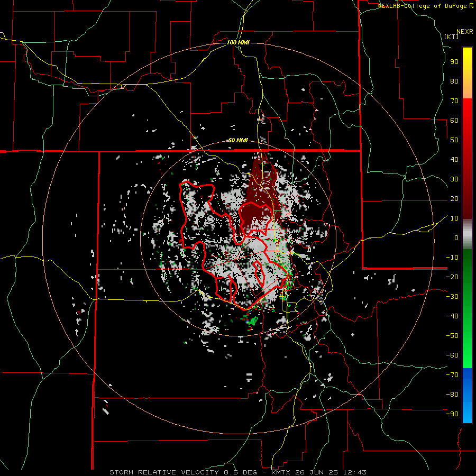Click the "50 NMI" range ring label
476x476 pixels.
pos(238,140)
